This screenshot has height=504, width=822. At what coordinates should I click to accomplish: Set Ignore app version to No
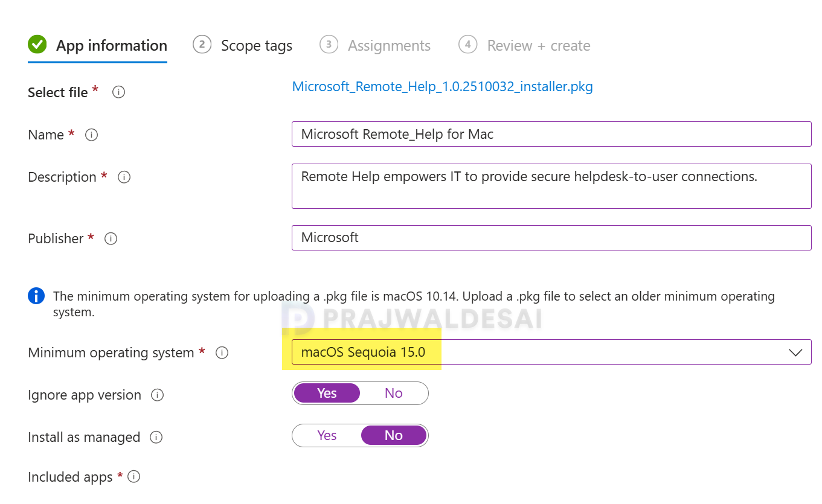[x=394, y=394]
